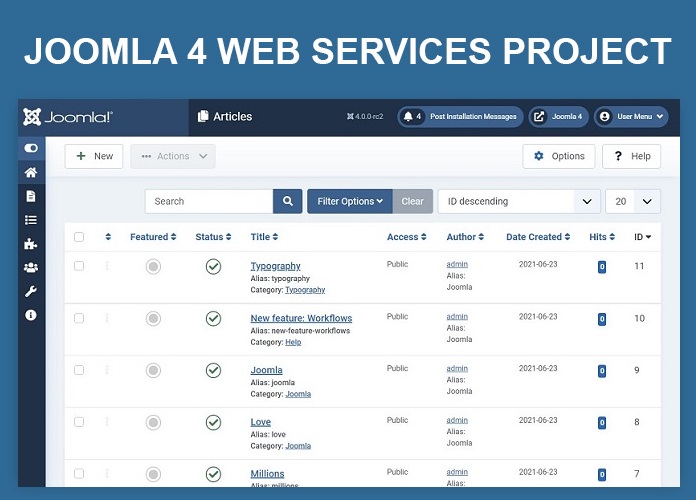Click the search magnifier button

288,201
